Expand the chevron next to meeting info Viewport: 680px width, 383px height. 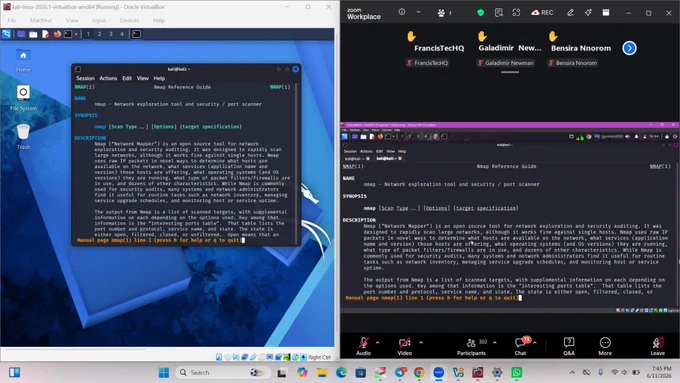[x=418, y=12]
